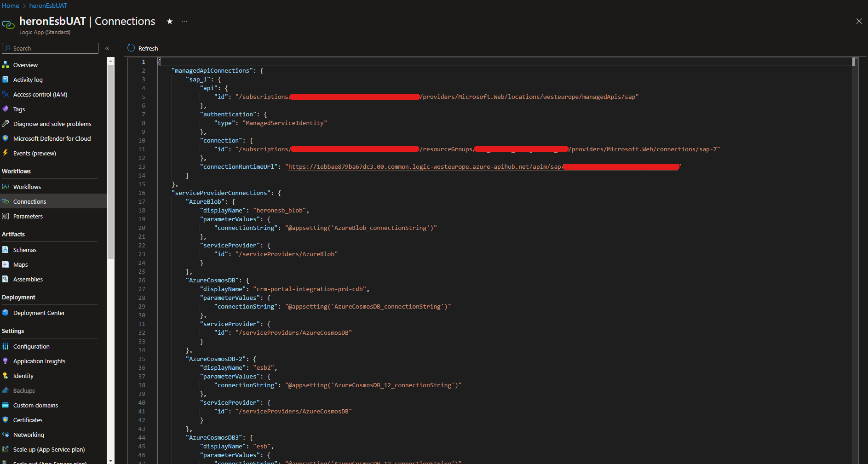This screenshot has width=868, height=464.
Task: Open Networking label in sidebar
Action: pos(29,435)
